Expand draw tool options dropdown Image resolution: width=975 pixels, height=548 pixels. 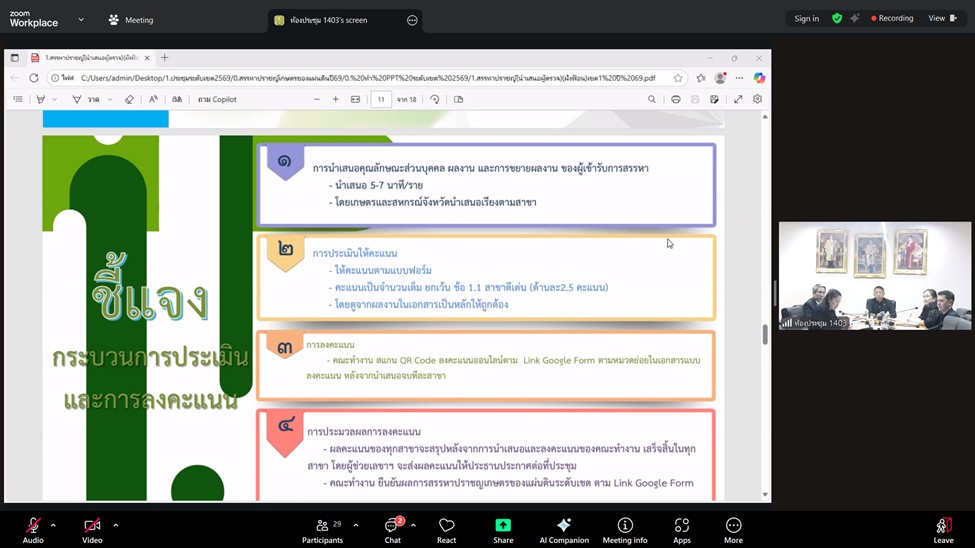tap(110, 100)
